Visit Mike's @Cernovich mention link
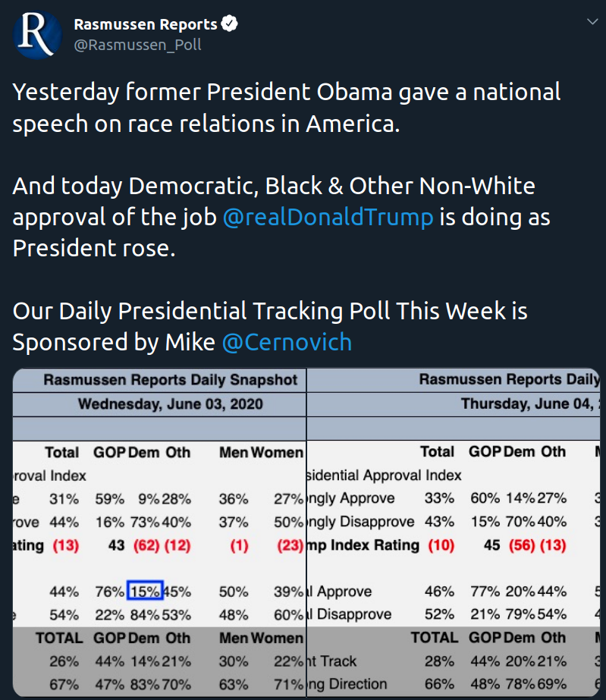This screenshot has height=700, width=606. (287, 342)
